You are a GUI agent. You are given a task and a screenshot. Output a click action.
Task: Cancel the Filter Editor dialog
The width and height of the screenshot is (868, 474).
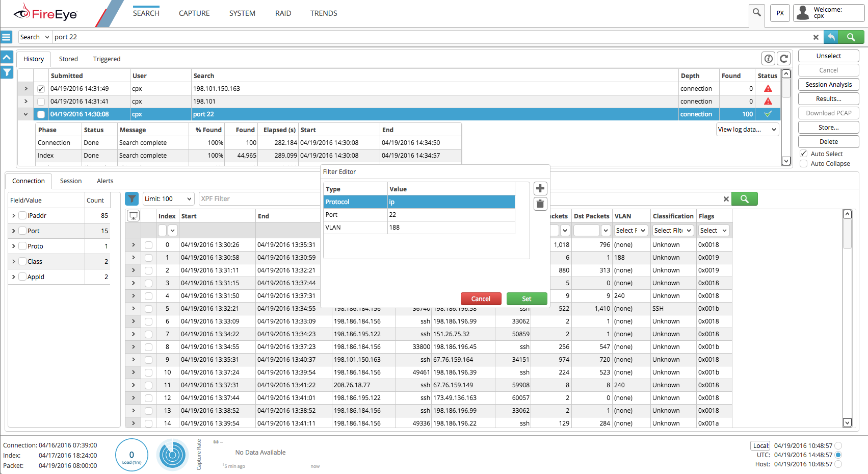481,299
